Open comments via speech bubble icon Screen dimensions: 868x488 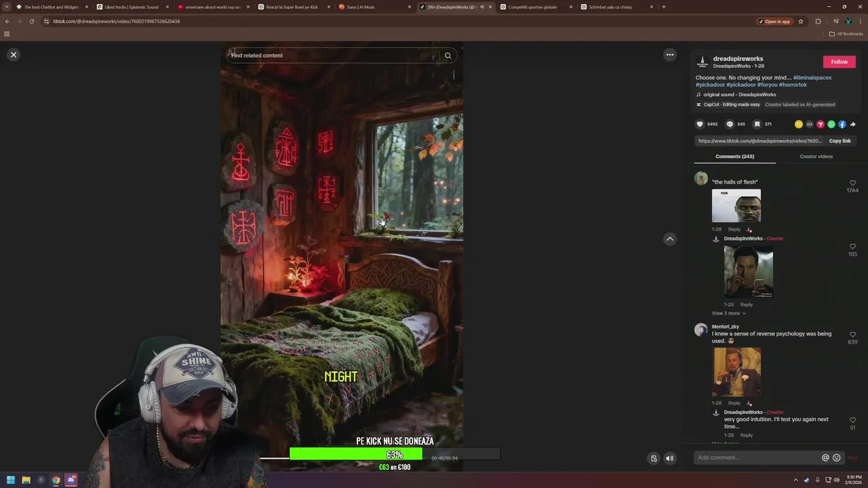pyautogui.click(x=730, y=124)
